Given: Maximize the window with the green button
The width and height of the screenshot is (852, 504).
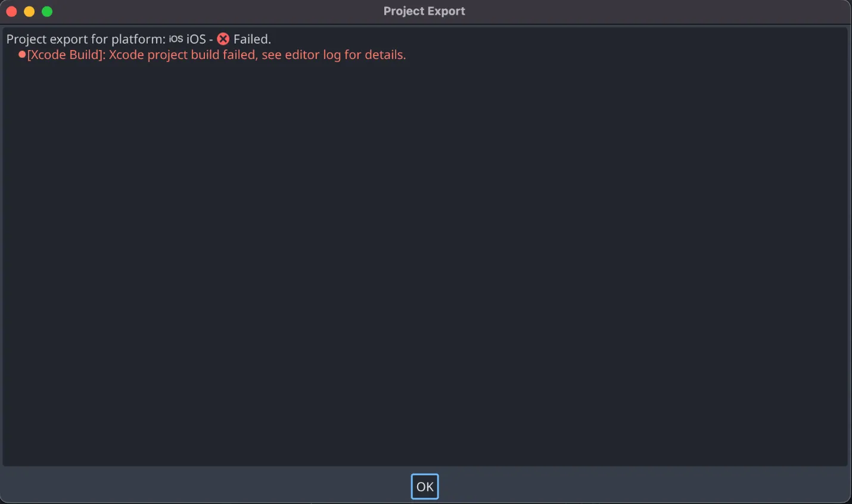Looking at the screenshot, I should (x=47, y=11).
